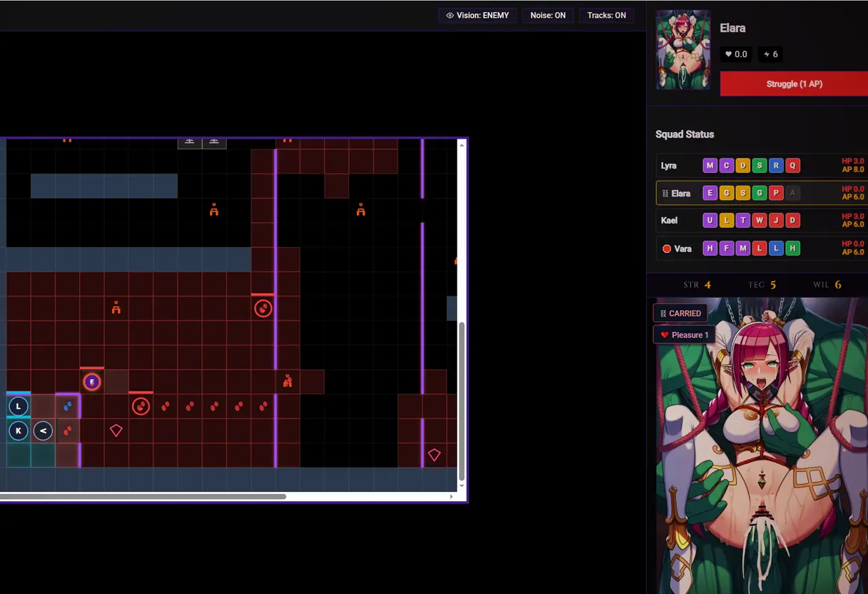Select the K unit token on the map
Viewport: 868px width, 594px height.
(x=19, y=431)
